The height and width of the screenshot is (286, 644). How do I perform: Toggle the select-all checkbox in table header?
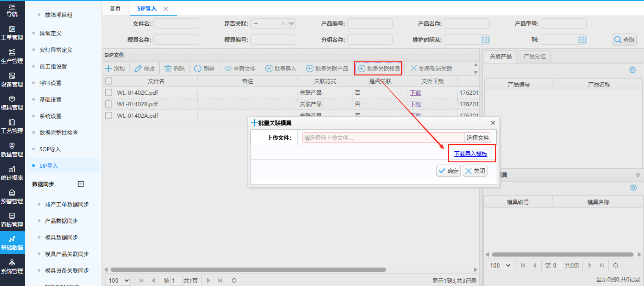[109, 81]
